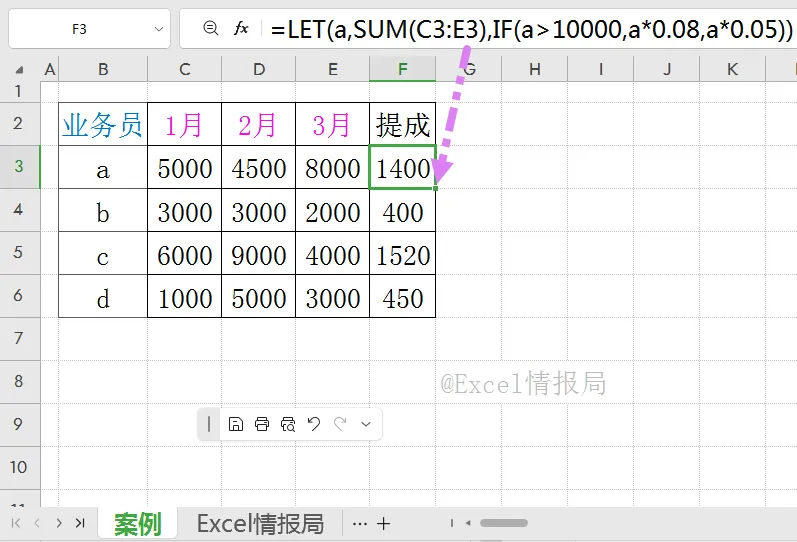Click the 2月 header cell
This screenshot has height=542, width=797.
click(x=258, y=125)
